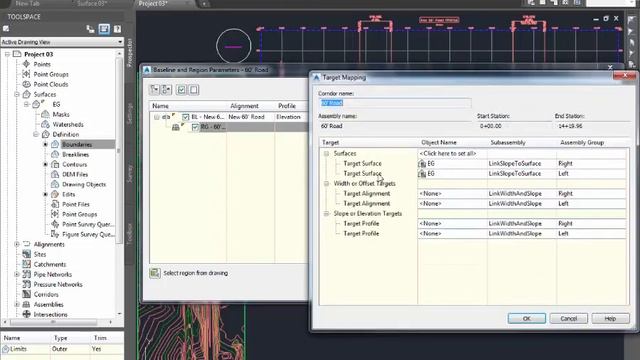Viewport: 640px width, 360px height.
Task: Click the Masks icon under EG surface
Action: [x=45, y=114]
